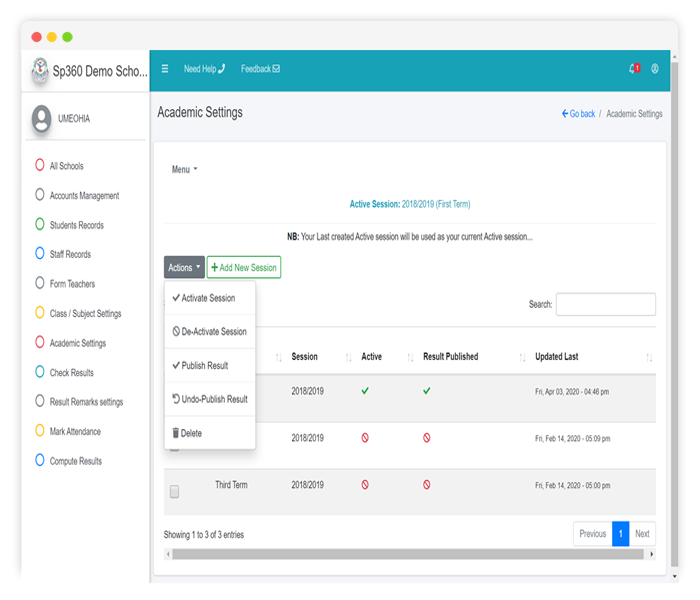Image resolution: width=700 pixels, height=600 pixels.
Task: Open Compute Results in sidebar
Action: [x=75, y=461]
